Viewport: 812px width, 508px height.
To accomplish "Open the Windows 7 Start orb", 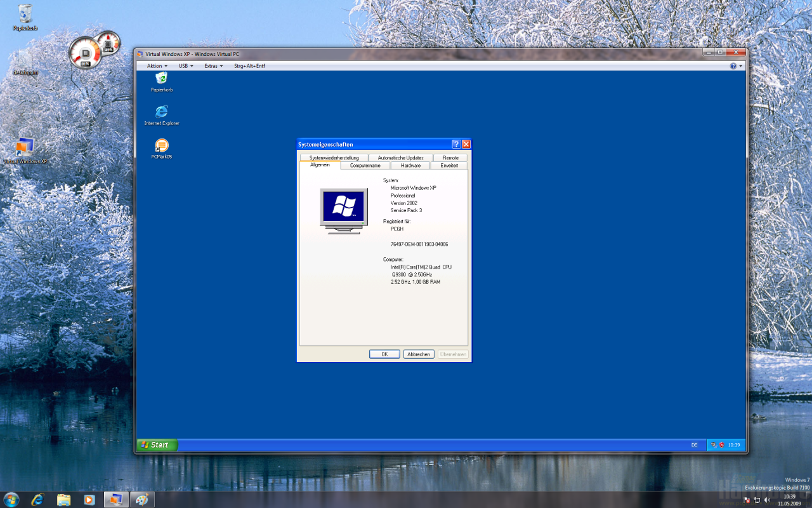I will 11,499.
